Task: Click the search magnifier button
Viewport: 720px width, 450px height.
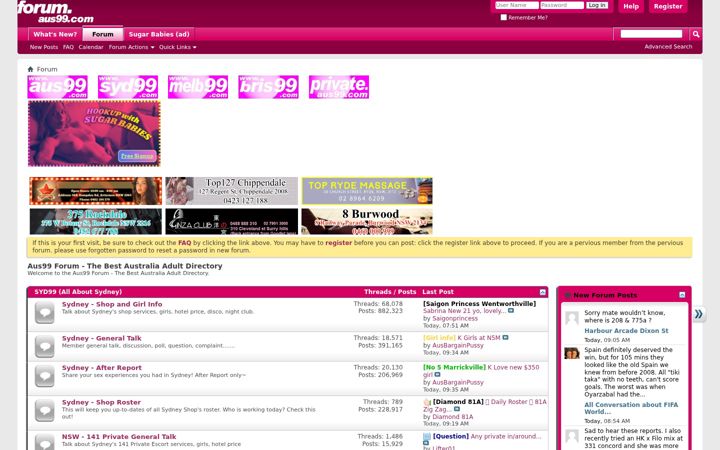Action: pyautogui.click(x=696, y=34)
